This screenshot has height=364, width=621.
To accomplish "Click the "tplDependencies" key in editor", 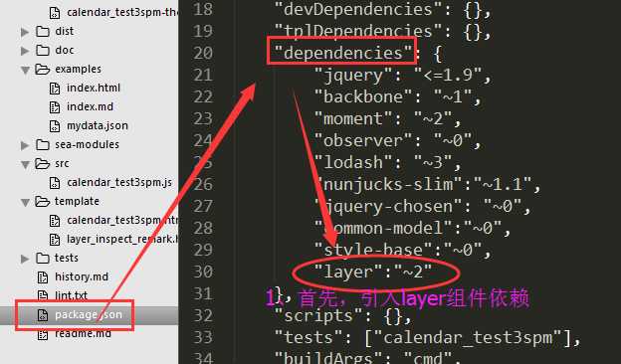I will [x=358, y=31].
